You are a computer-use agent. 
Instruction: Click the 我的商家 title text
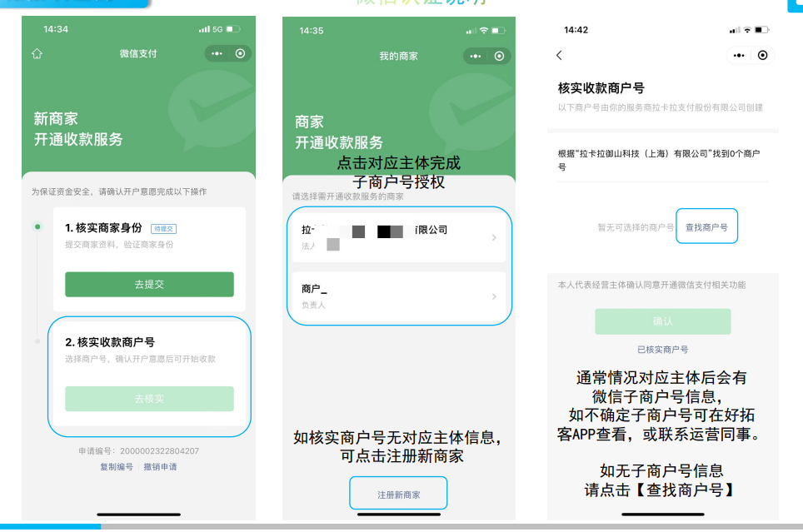(x=398, y=57)
